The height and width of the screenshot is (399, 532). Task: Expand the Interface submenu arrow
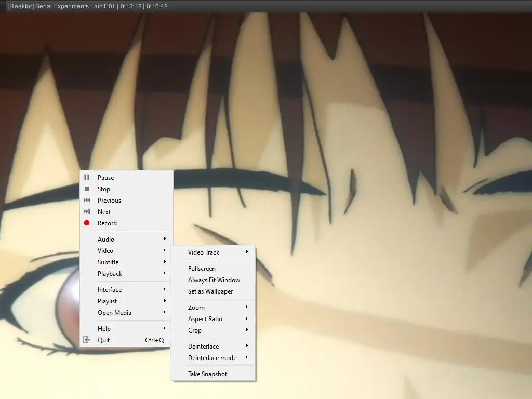(165, 289)
